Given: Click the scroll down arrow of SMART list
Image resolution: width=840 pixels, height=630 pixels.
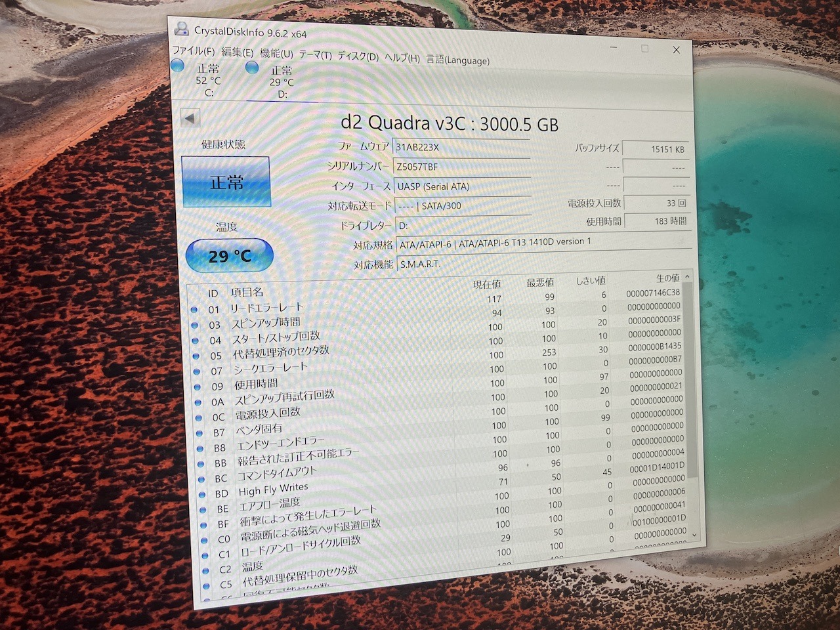Looking at the screenshot, I should tap(695, 535).
